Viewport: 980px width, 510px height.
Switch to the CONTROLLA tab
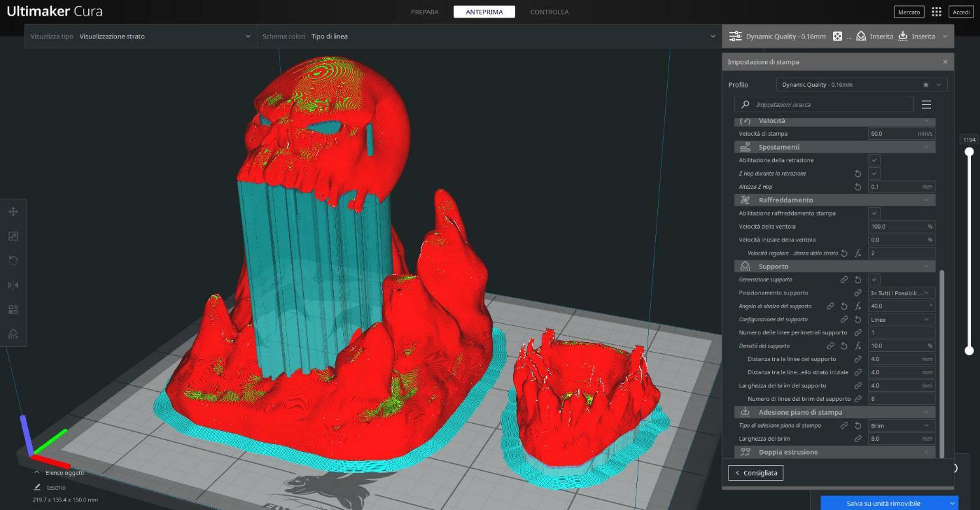[549, 12]
